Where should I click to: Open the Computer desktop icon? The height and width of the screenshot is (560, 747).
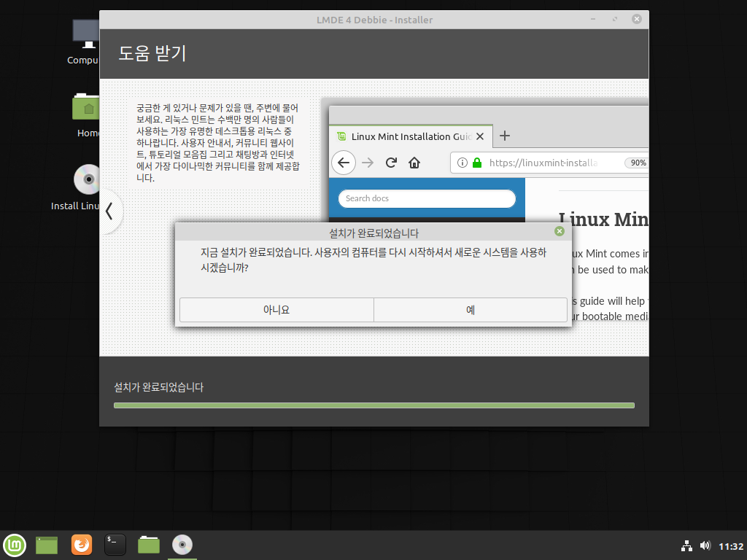[x=85, y=42]
